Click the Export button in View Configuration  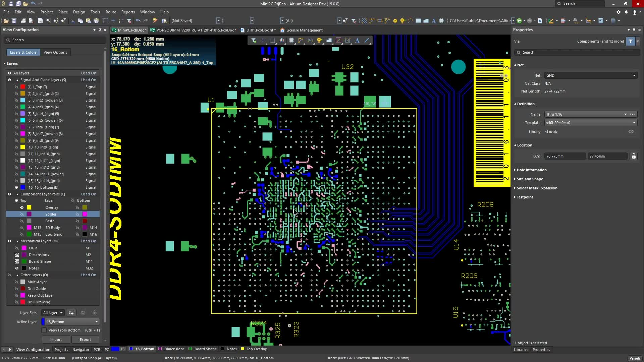pos(85,340)
